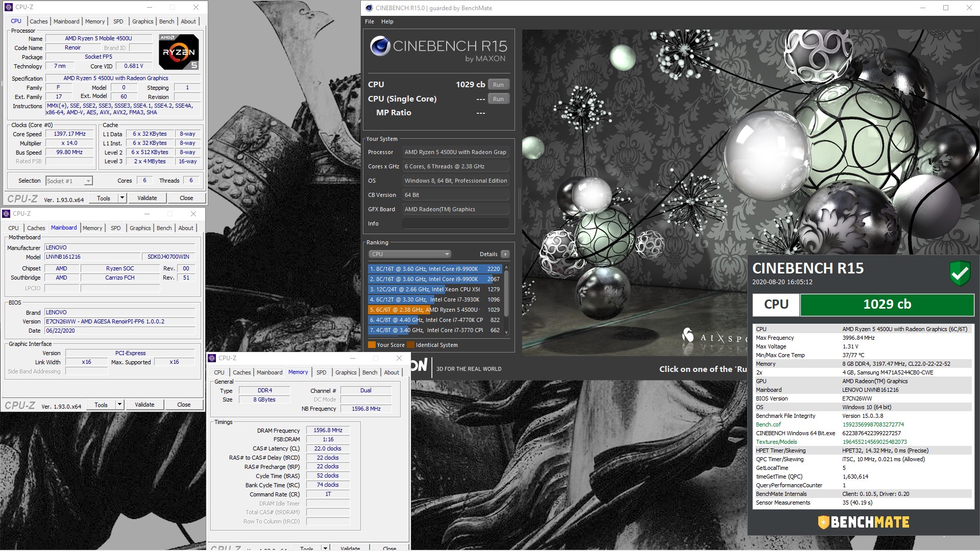Select ranking row Intel Core i7-3770 662

tap(434, 330)
